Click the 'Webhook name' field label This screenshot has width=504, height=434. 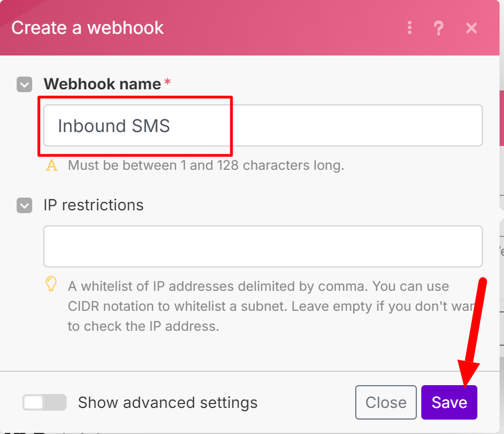click(102, 84)
